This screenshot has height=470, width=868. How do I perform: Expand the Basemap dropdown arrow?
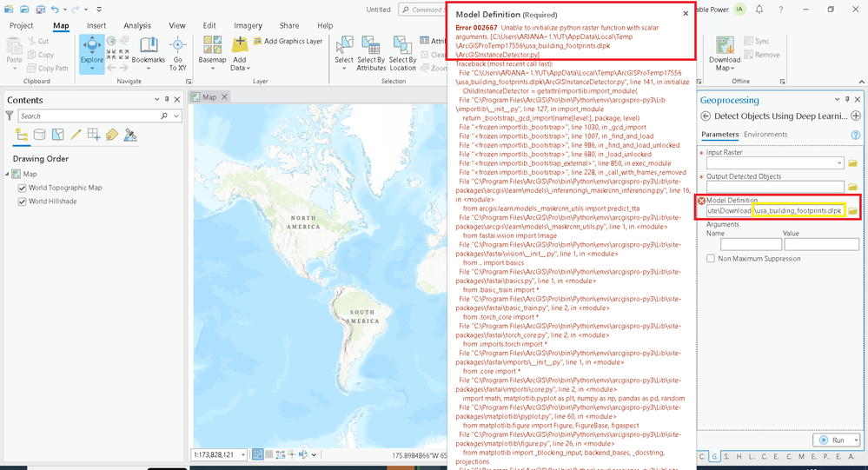point(213,69)
